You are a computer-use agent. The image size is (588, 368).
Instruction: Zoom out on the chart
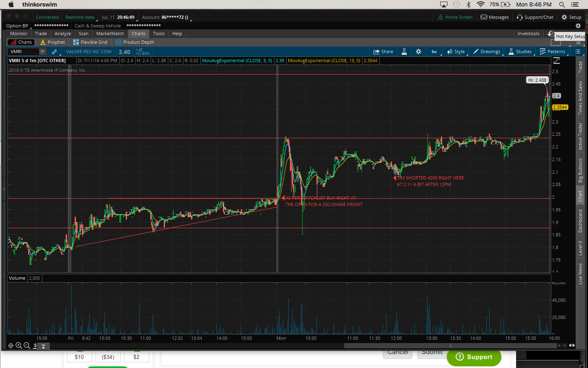tap(27, 346)
